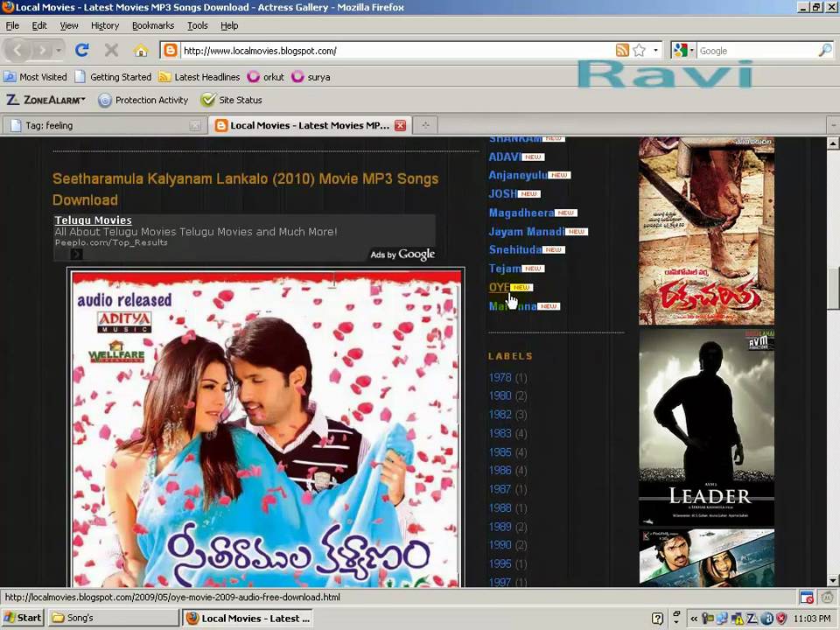Reload the page with the refresh icon
Screen dimensions: 840x630
click(81, 51)
